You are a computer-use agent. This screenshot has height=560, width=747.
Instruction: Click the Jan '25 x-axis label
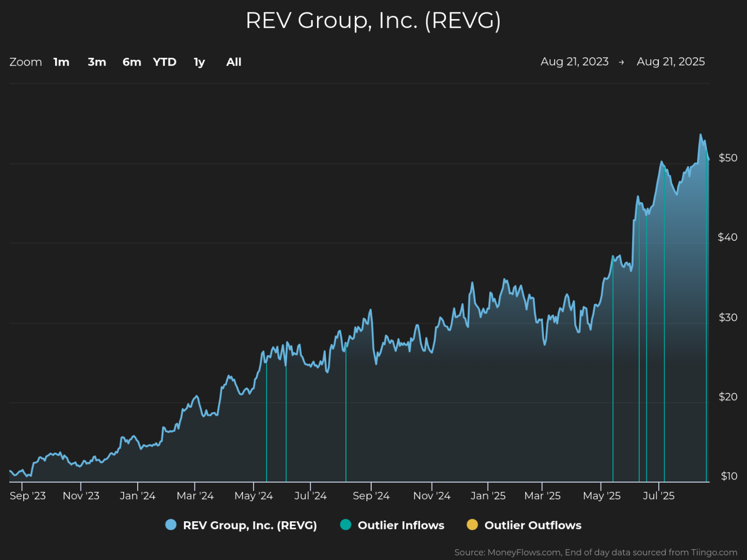click(x=488, y=496)
